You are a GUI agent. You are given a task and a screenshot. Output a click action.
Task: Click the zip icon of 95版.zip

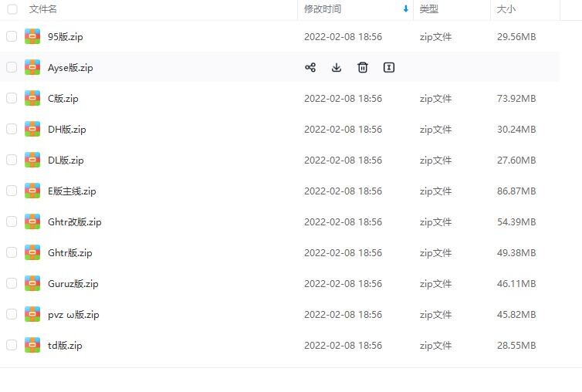(x=32, y=36)
